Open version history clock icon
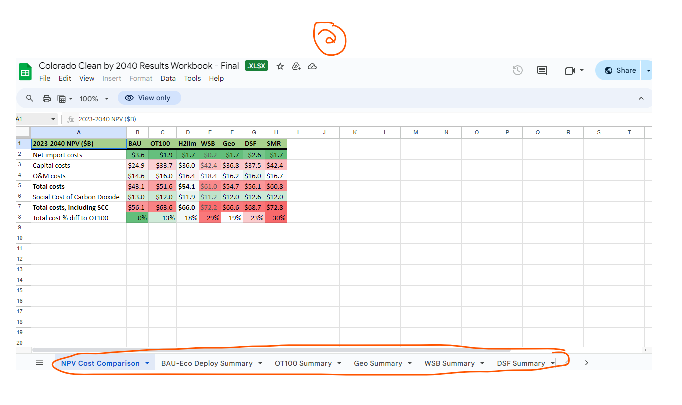This screenshot has width=682, height=405. [x=518, y=70]
